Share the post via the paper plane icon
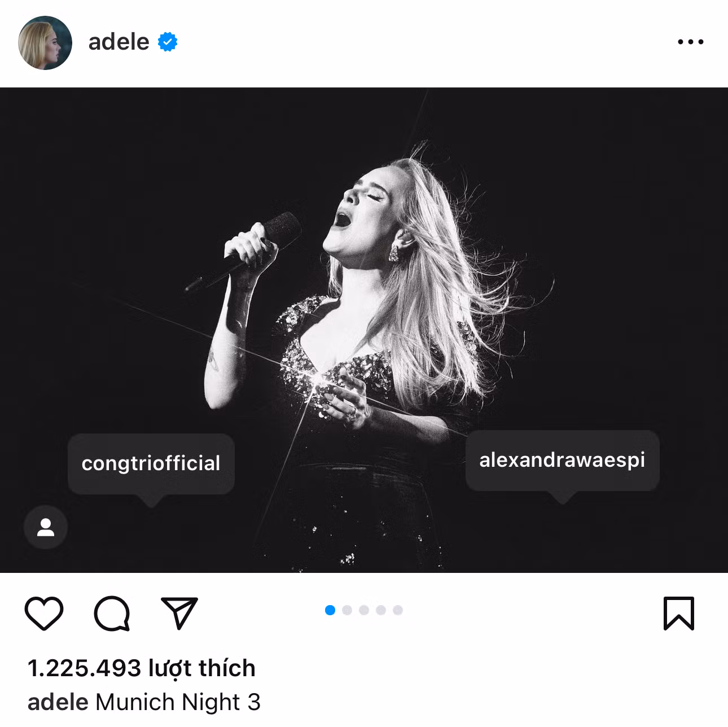 (x=179, y=612)
